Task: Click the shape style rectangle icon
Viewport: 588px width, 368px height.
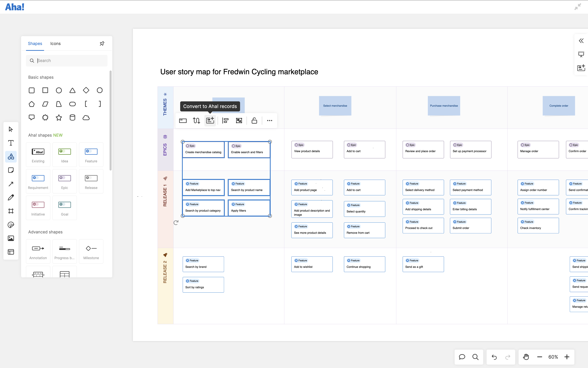Action: click(x=183, y=120)
